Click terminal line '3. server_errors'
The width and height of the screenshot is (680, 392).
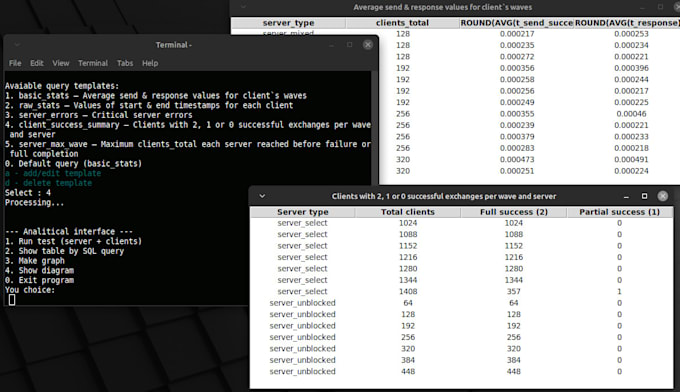98,115
